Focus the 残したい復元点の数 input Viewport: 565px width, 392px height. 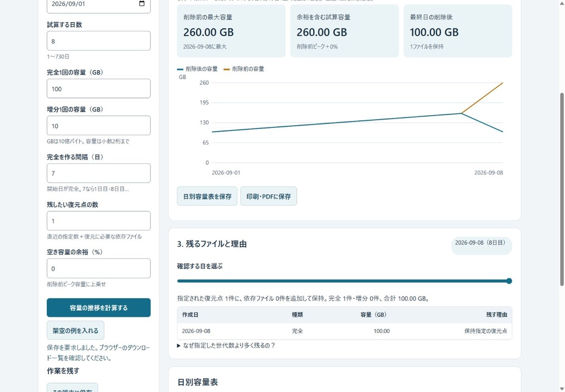coord(99,221)
